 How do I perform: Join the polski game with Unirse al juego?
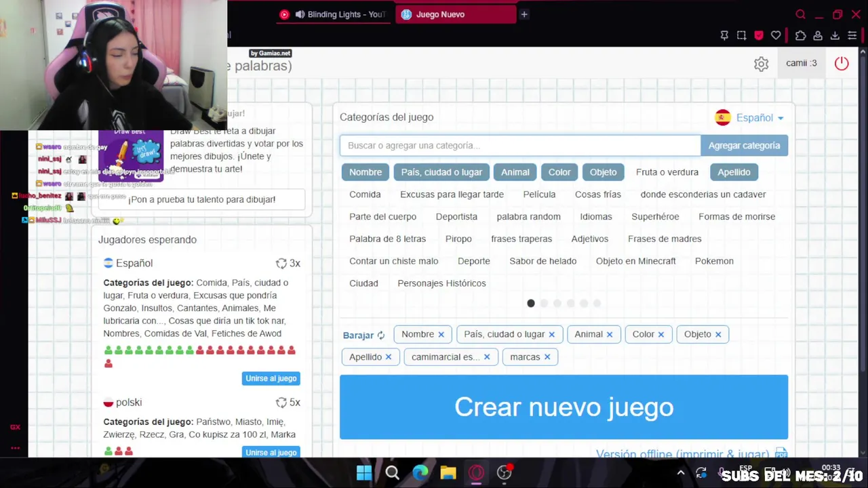click(x=271, y=452)
